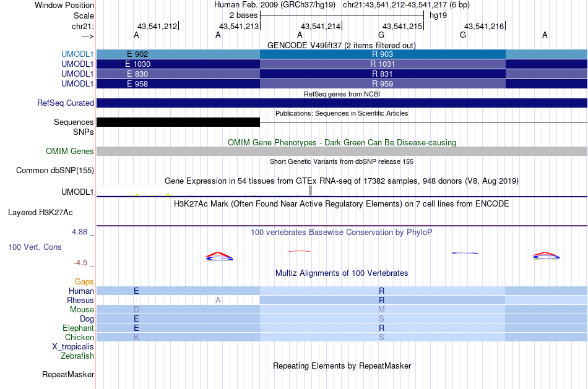Select the SNPs track label

click(x=84, y=132)
